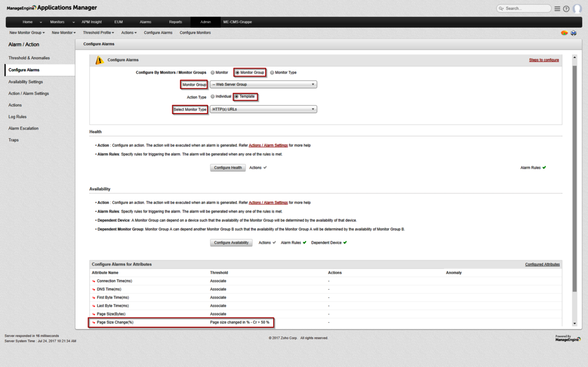
Task: Click the Configure Availability button
Action: click(231, 243)
